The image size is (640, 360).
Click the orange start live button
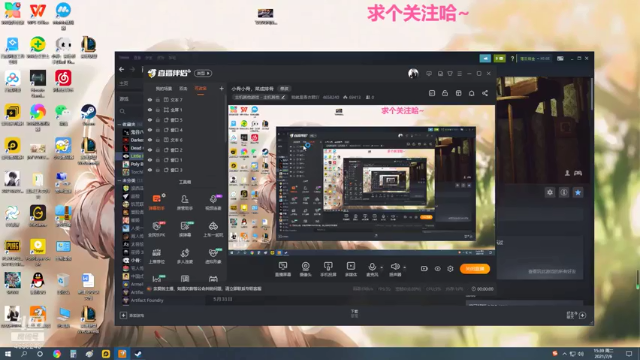[475, 269]
